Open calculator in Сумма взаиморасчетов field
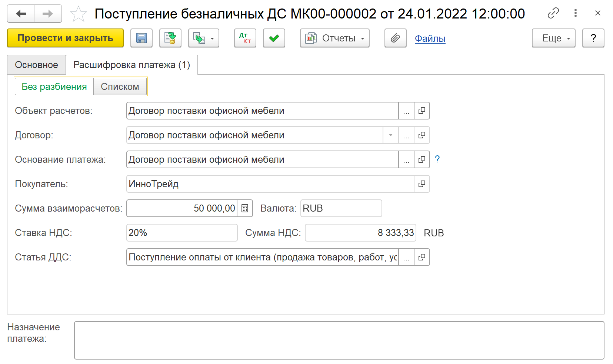The image size is (613, 364). (245, 209)
